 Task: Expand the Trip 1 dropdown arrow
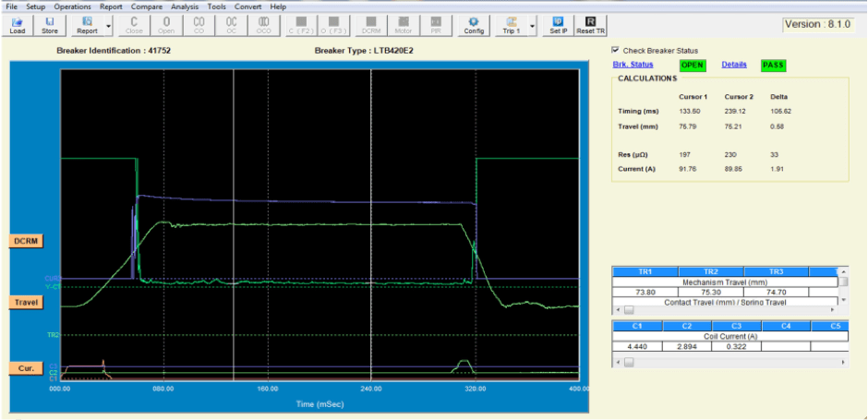coord(533,27)
